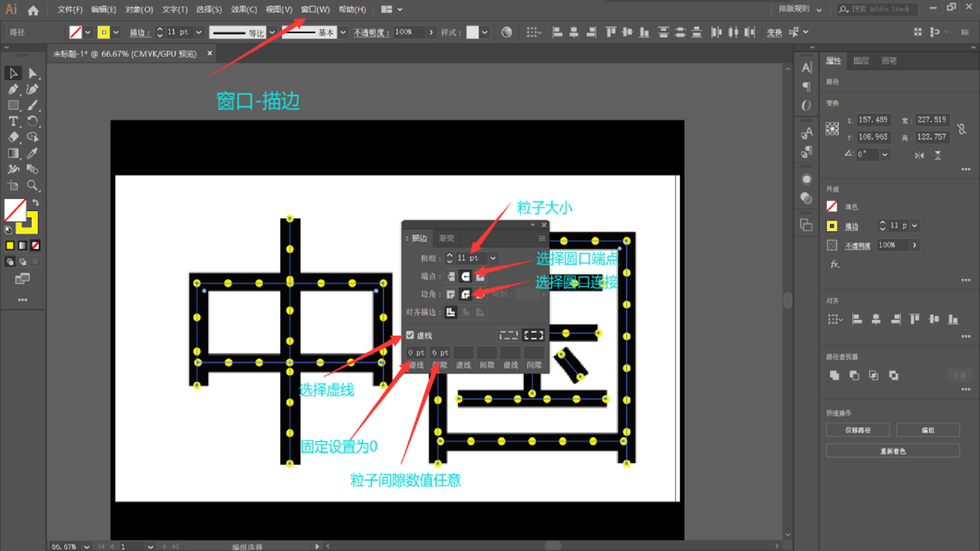Click the Ai home icon

pyautogui.click(x=33, y=10)
